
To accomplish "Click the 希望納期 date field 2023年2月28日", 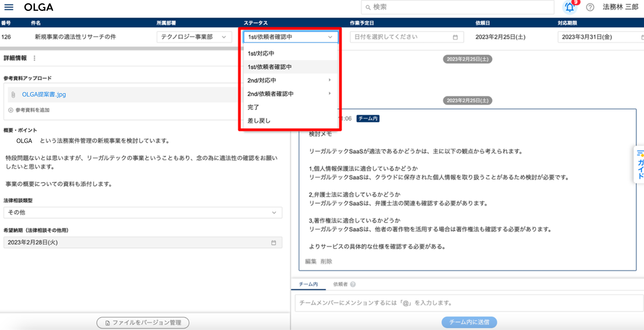I will point(143,243).
